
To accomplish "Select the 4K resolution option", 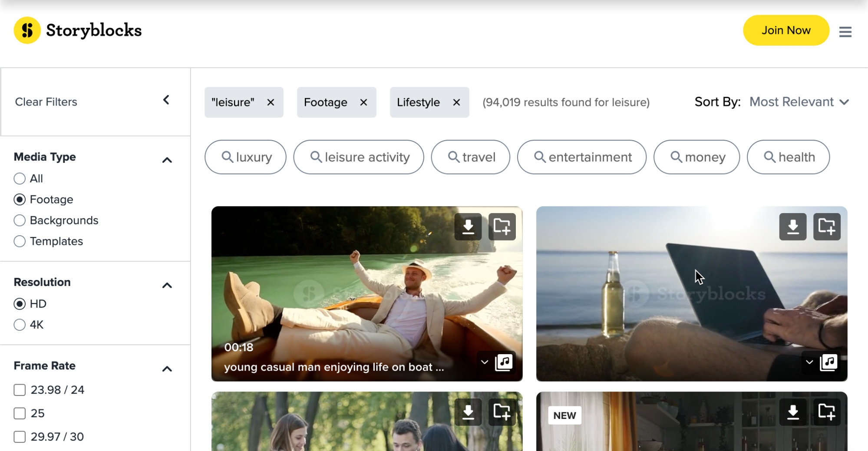I will tap(20, 324).
